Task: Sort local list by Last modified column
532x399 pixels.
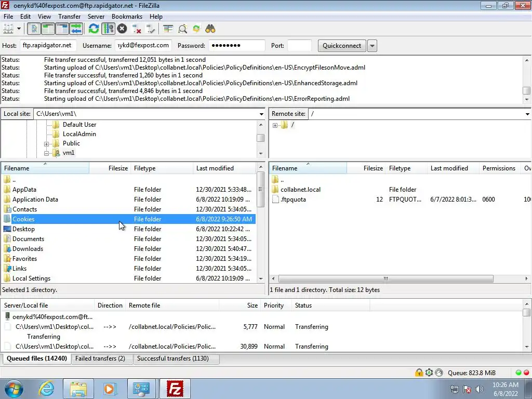Action: (224, 168)
